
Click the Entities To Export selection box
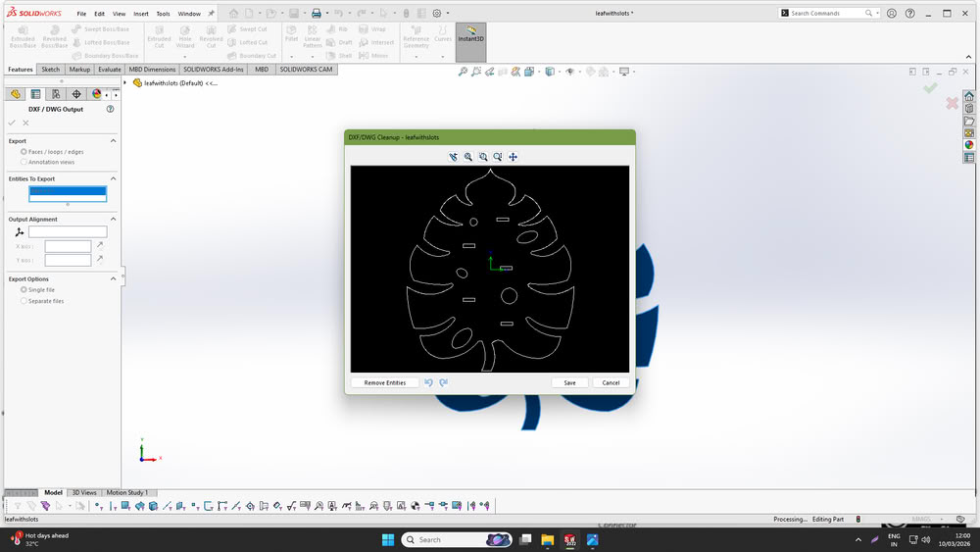pos(68,194)
